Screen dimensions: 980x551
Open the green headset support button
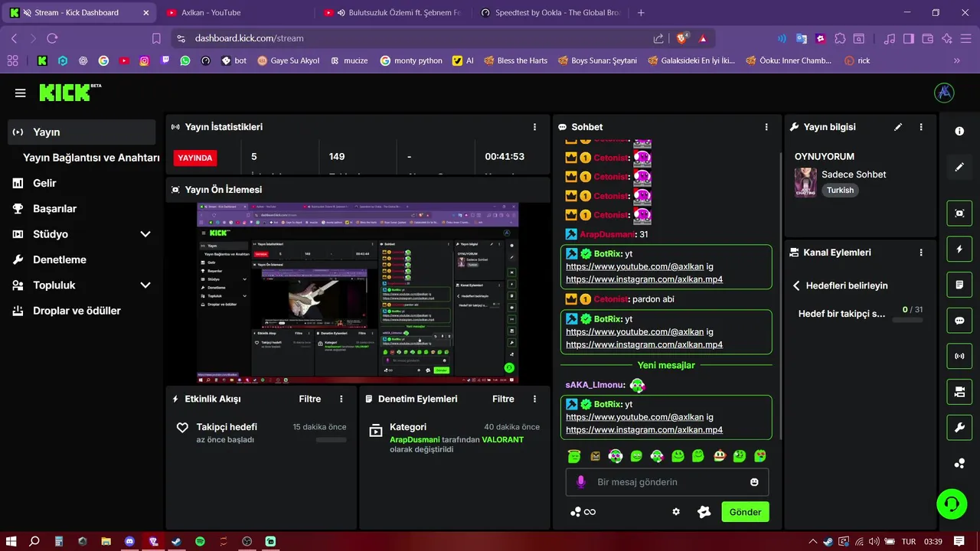(952, 504)
